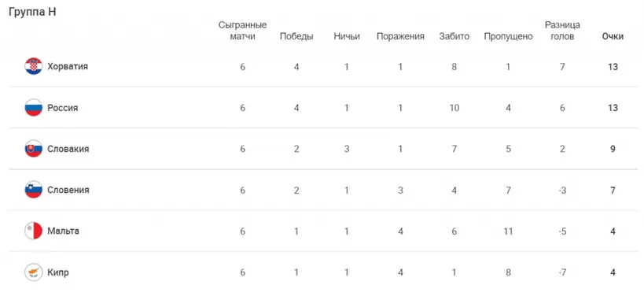
Task: Open the Хорватия team link
Action: 68,66
